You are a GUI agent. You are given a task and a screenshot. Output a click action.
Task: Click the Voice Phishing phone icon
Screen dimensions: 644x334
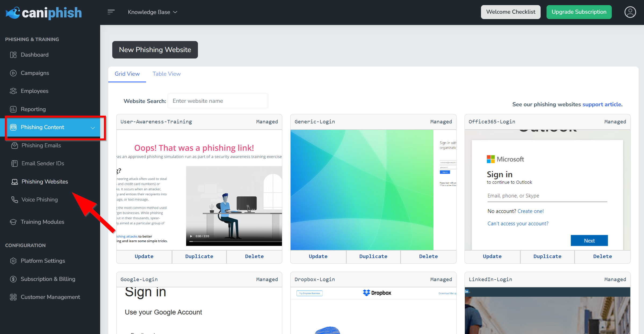(x=15, y=200)
